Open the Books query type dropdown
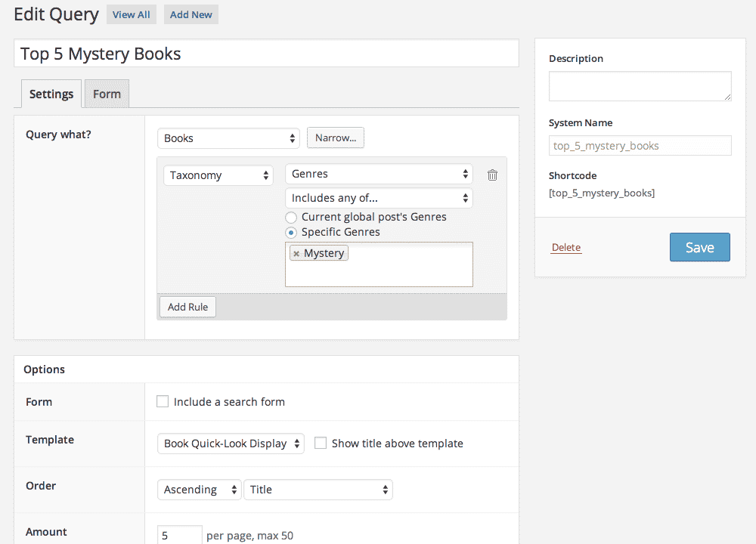 (228, 138)
